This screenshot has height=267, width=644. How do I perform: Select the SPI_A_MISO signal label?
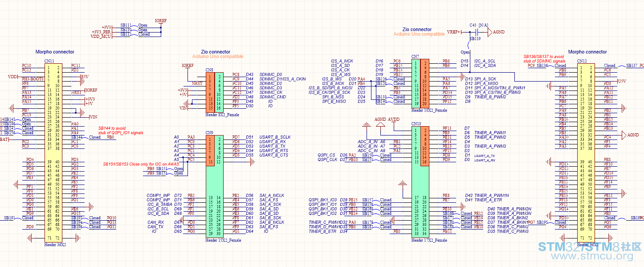[x=486, y=83]
